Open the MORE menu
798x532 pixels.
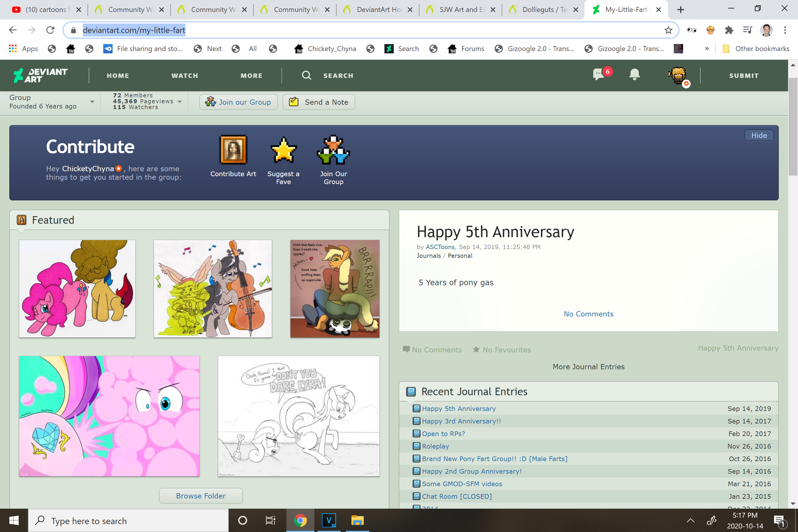tap(251, 76)
